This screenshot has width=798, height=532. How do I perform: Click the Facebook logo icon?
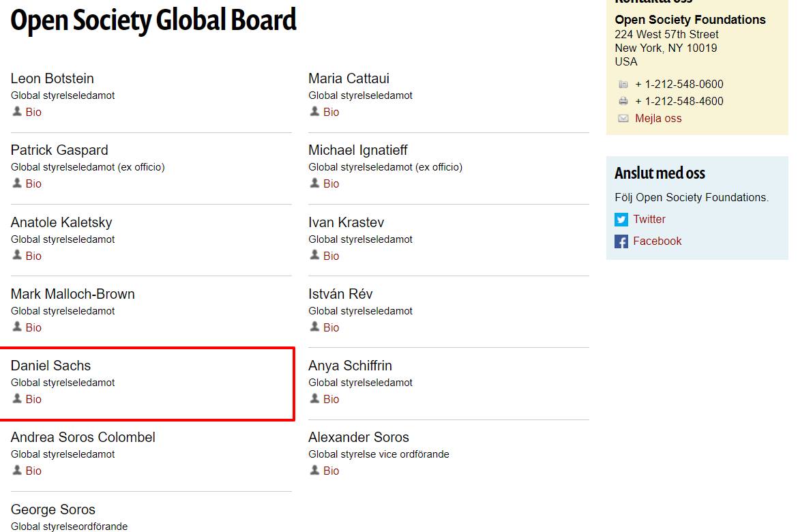[621, 241]
